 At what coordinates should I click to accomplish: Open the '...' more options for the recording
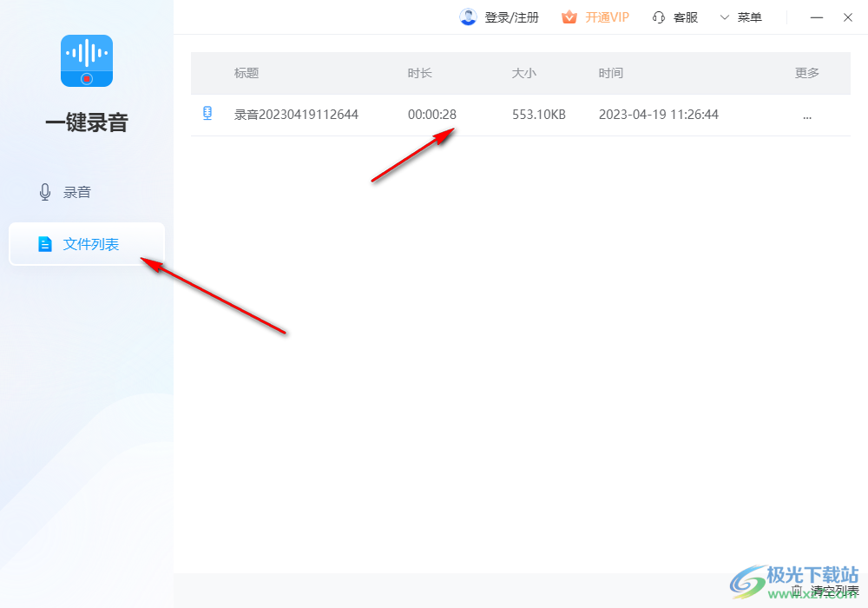tap(806, 114)
